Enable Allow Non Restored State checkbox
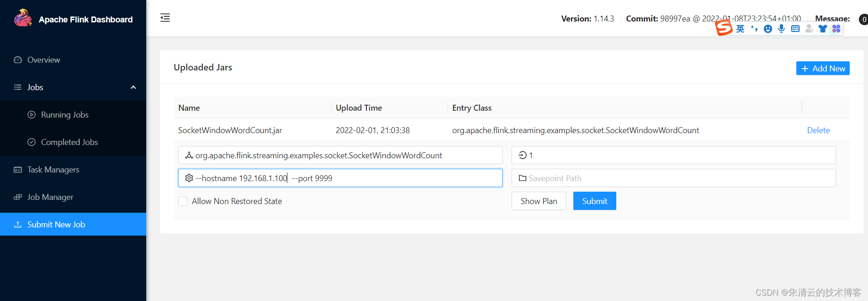The height and width of the screenshot is (301, 868). coord(183,201)
